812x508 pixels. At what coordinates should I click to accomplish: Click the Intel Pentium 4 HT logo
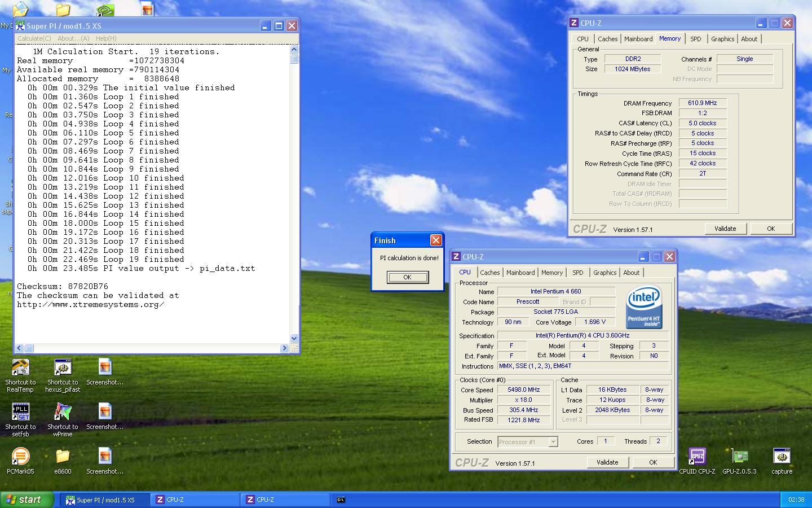643,307
